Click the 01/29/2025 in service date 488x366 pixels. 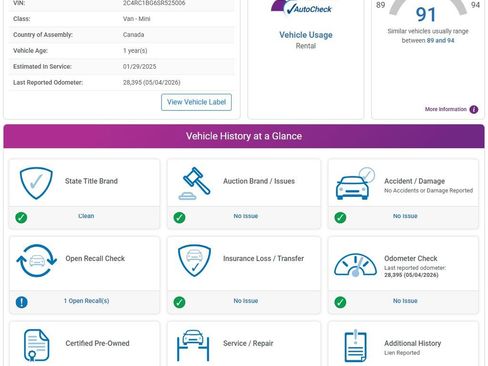[139, 67]
